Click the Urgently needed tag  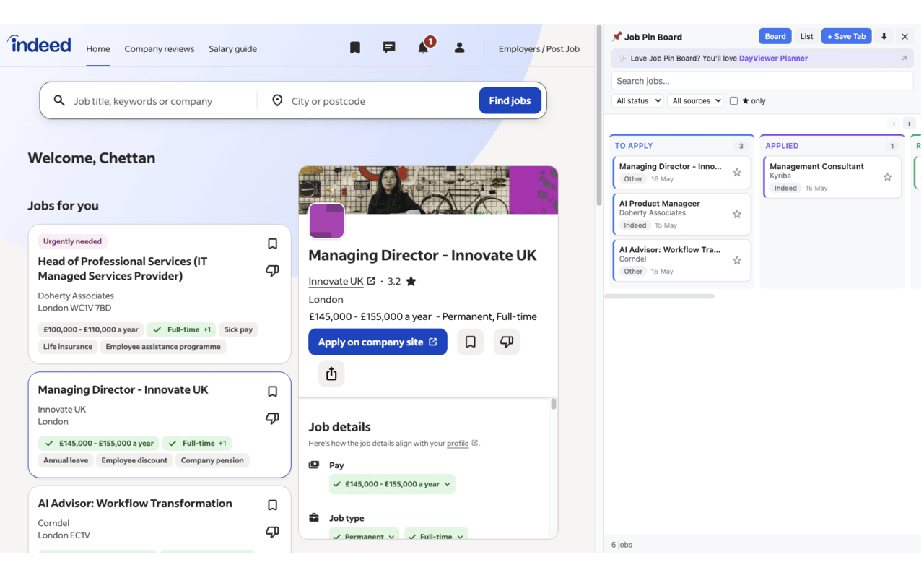pyautogui.click(x=72, y=241)
